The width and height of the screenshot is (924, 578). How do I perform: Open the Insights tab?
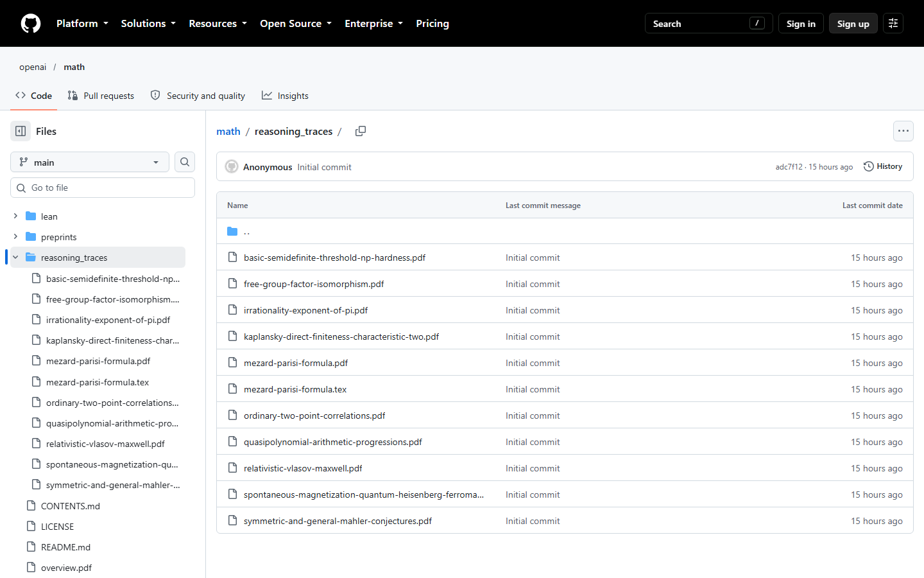285,96
